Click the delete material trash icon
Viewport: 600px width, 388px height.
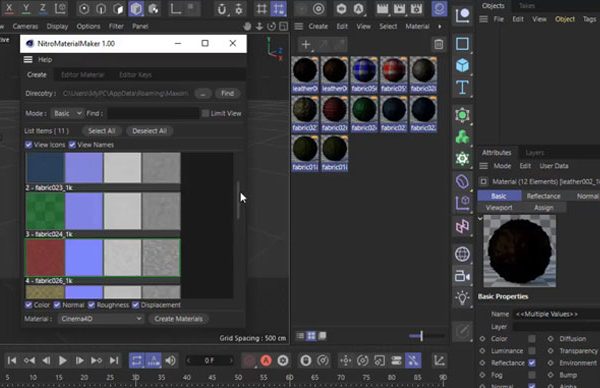point(439,44)
